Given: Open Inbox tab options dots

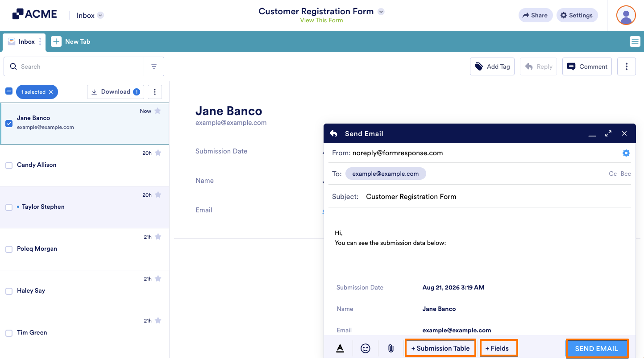Looking at the screenshot, I should (x=40, y=41).
